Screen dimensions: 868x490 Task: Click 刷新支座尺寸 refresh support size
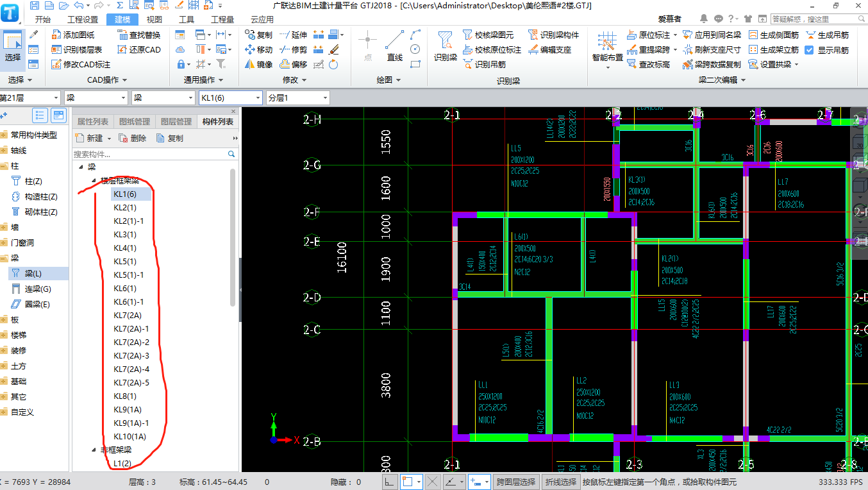pos(712,49)
